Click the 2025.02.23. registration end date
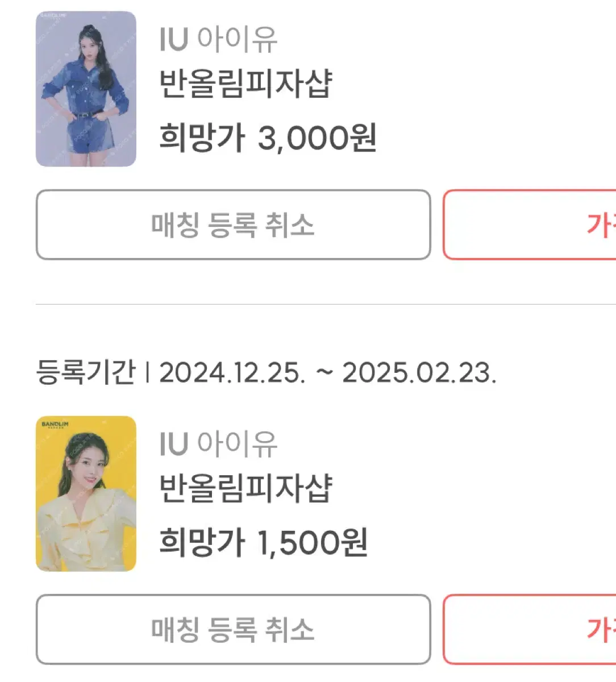The height and width of the screenshot is (682, 616). click(x=419, y=373)
